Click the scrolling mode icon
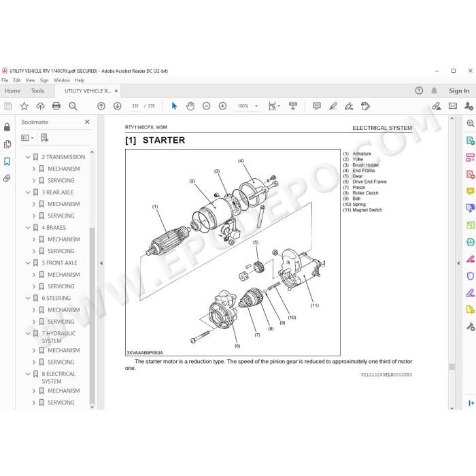The height and width of the screenshot is (476, 476). [x=293, y=106]
